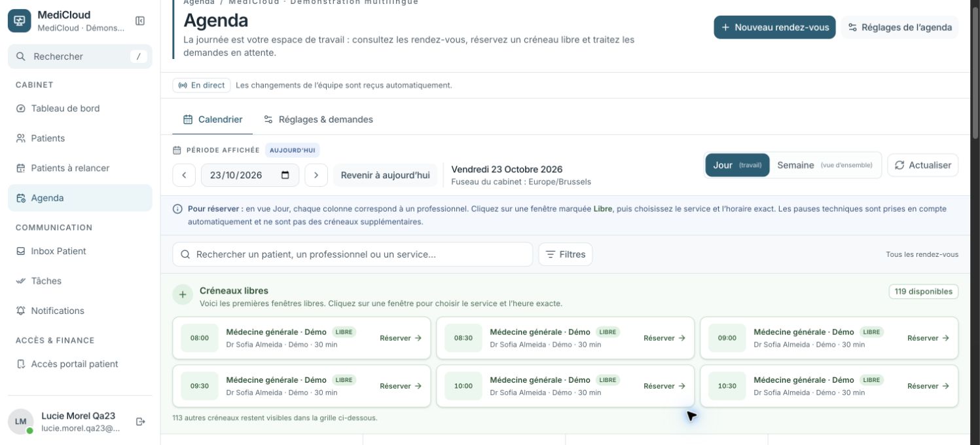The height and width of the screenshot is (445, 980).
Task: Click the sidebar Rechercher field
Action: [x=80, y=56]
